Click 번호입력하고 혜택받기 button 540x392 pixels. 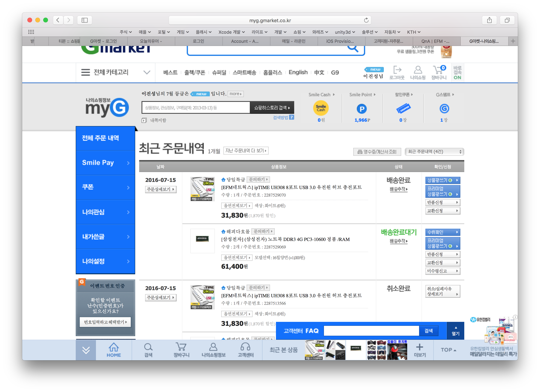(105, 322)
